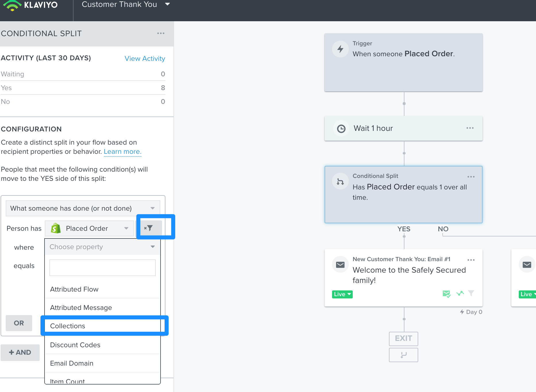Choose Collections from property list
The height and width of the screenshot is (392, 536).
(x=102, y=326)
